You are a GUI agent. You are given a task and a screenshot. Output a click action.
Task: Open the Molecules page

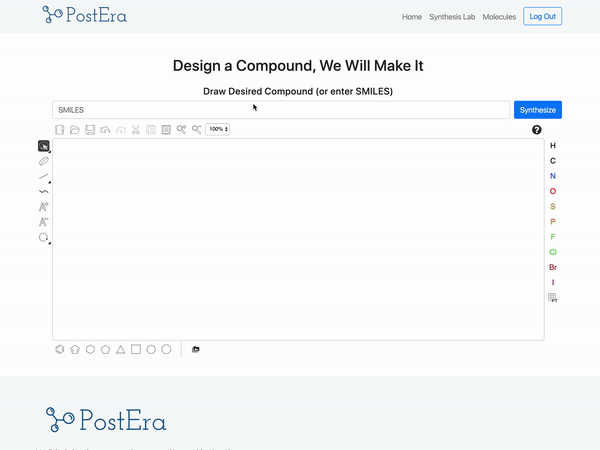499,17
